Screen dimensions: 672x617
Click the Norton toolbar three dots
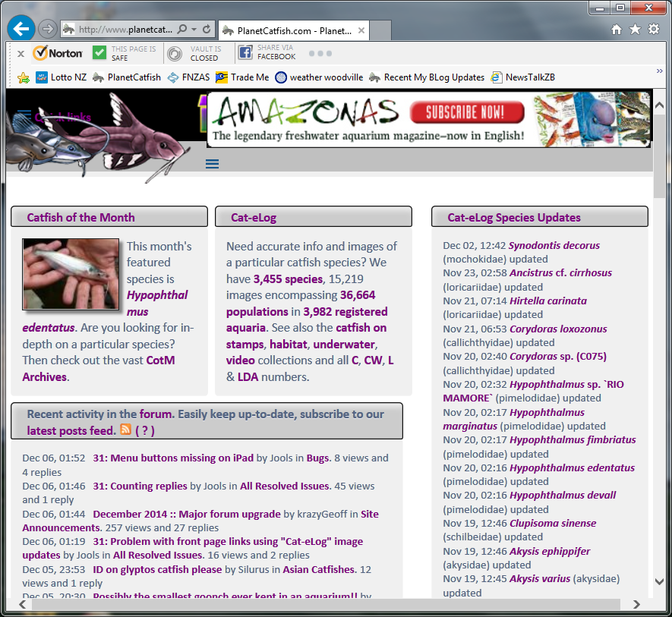point(320,54)
